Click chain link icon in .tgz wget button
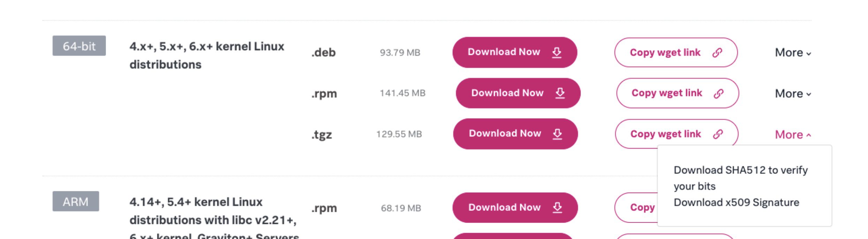This screenshot has width=868, height=239. point(718,134)
